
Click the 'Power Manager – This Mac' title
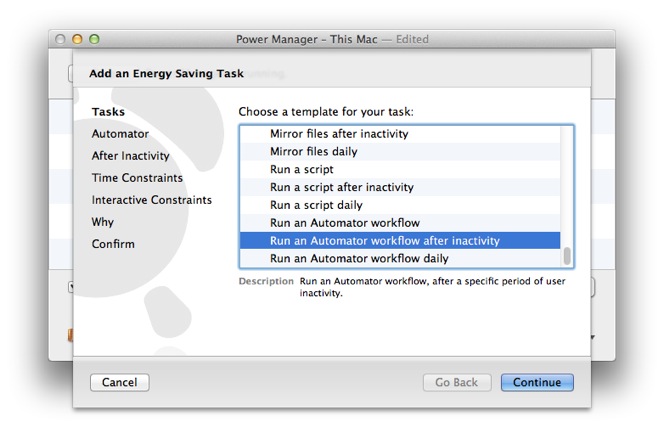tap(307, 39)
